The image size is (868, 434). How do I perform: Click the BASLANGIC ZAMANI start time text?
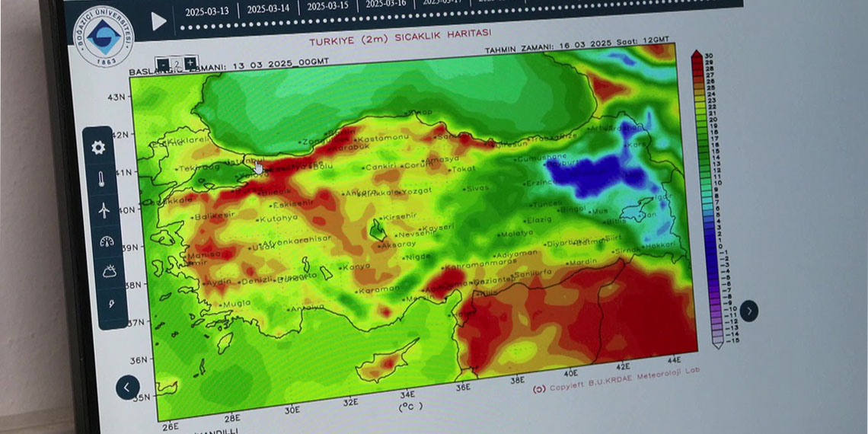coord(229,68)
